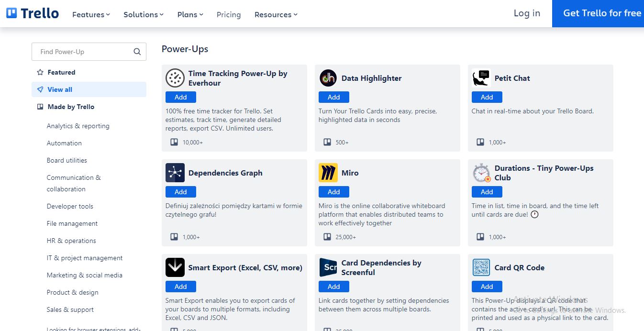Open the Everhour Time Tracking icon
The width and height of the screenshot is (644, 331).
(175, 78)
